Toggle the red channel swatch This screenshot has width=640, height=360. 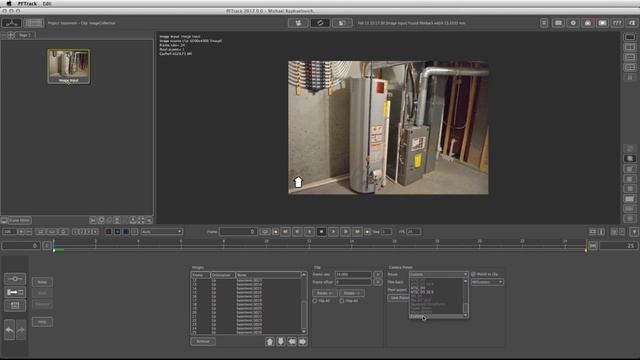[108, 231]
